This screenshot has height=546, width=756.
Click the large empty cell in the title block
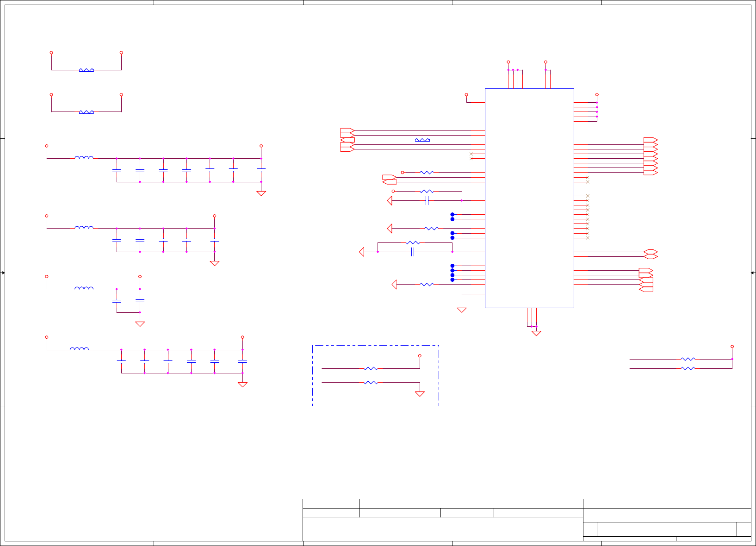(443, 529)
